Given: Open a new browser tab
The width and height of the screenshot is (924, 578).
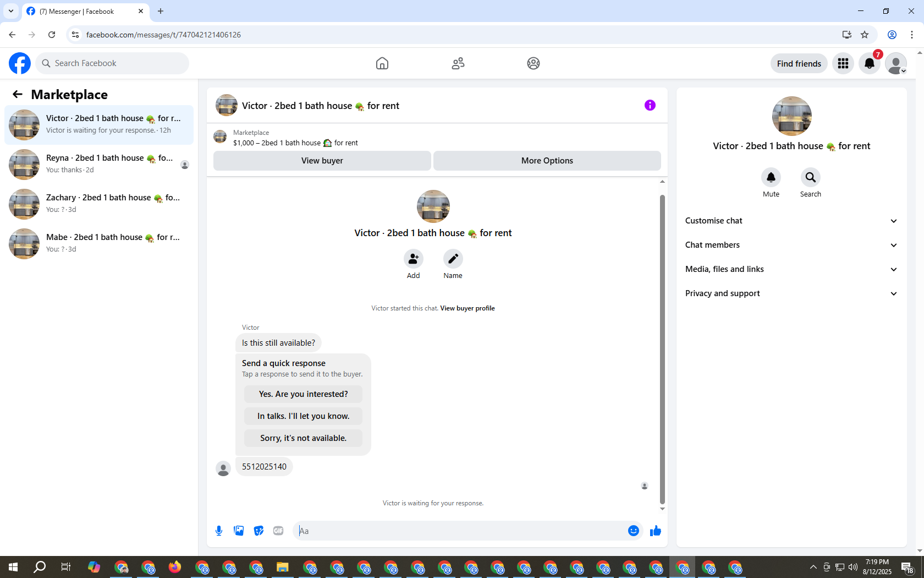Looking at the screenshot, I should pyautogui.click(x=161, y=11).
